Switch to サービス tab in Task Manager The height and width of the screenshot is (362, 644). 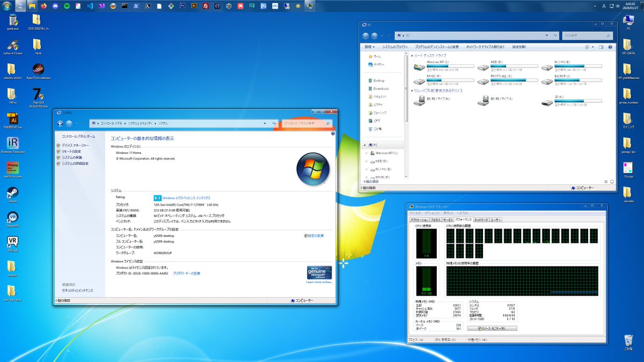[x=448, y=220]
